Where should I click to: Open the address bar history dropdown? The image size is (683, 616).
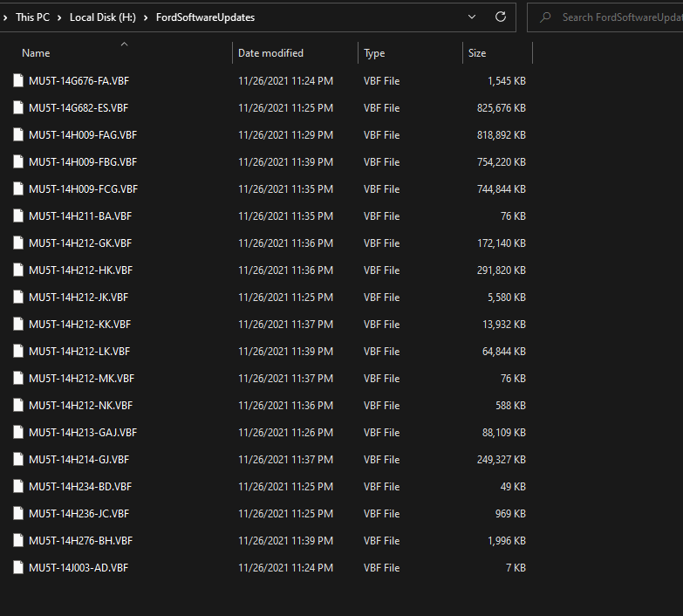[472, 17]
